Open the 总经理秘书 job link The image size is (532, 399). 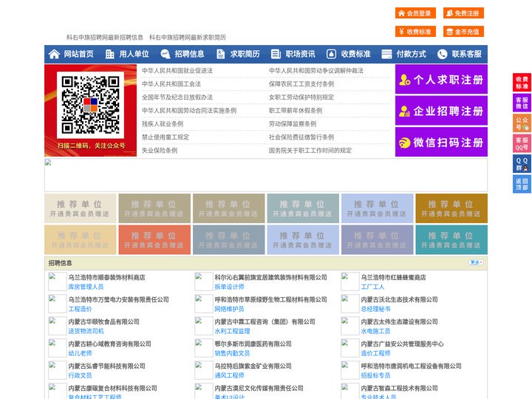tap(375, 309)
